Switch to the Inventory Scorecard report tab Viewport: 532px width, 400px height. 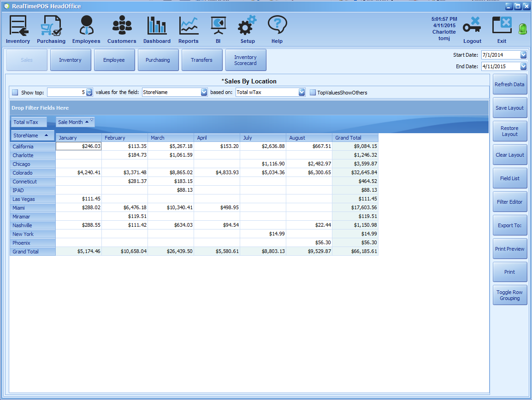[245, 60]
